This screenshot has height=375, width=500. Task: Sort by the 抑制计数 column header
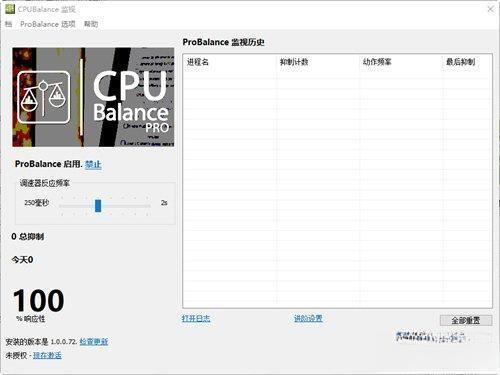294,62
